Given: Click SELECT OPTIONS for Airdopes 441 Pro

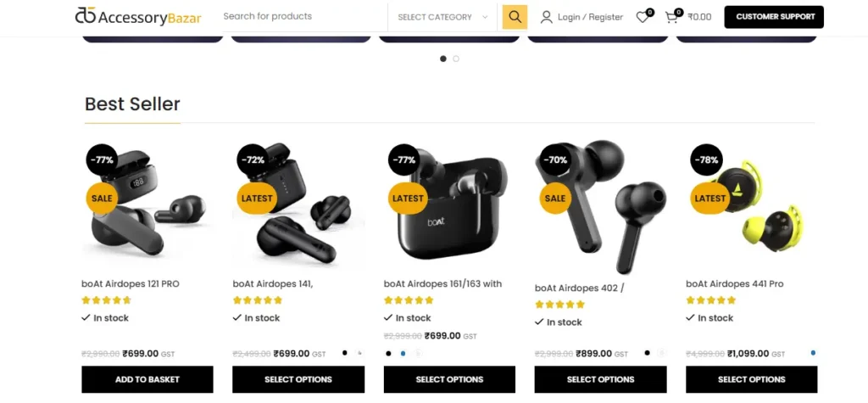Looking at the screenshot, I should 751,379.
